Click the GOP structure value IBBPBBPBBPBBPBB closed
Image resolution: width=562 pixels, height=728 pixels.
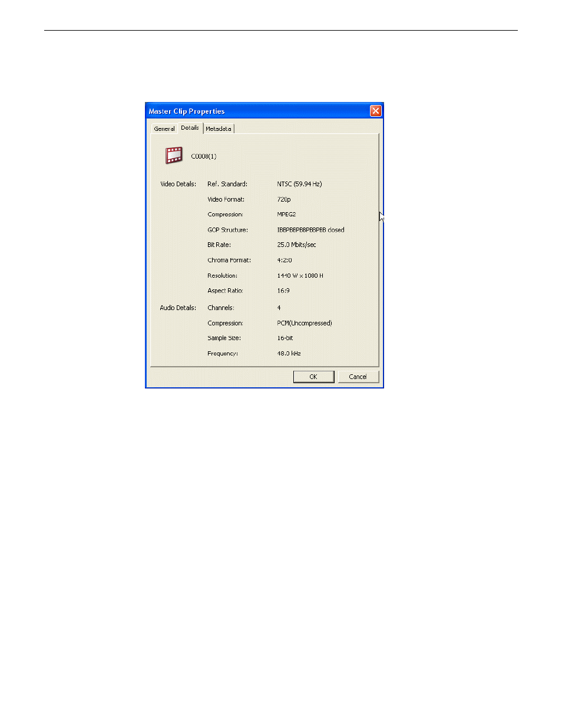click(310, 230)
